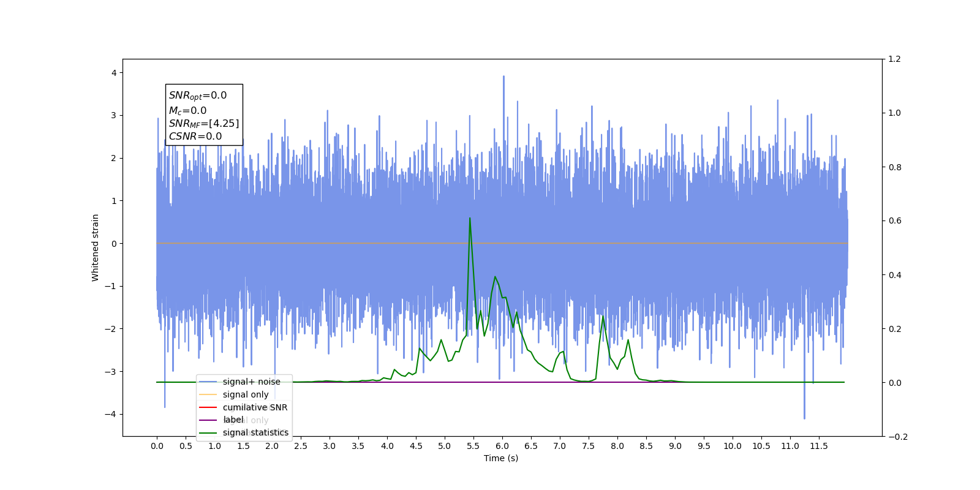Viewport: 980px width, 490px height.
Task: Click the 2.5 tick on the time axis
Action: [x=301, y=446]
